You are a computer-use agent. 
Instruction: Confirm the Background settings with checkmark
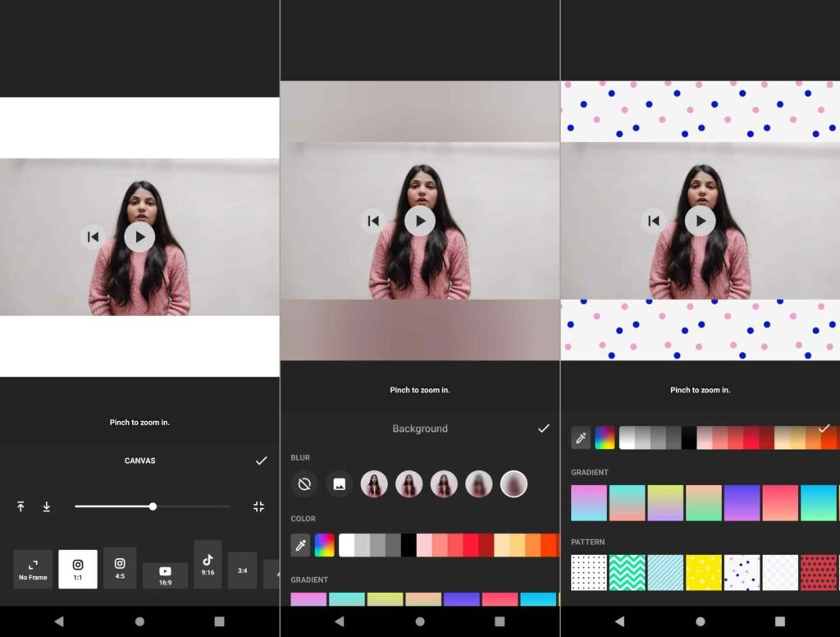543,428
